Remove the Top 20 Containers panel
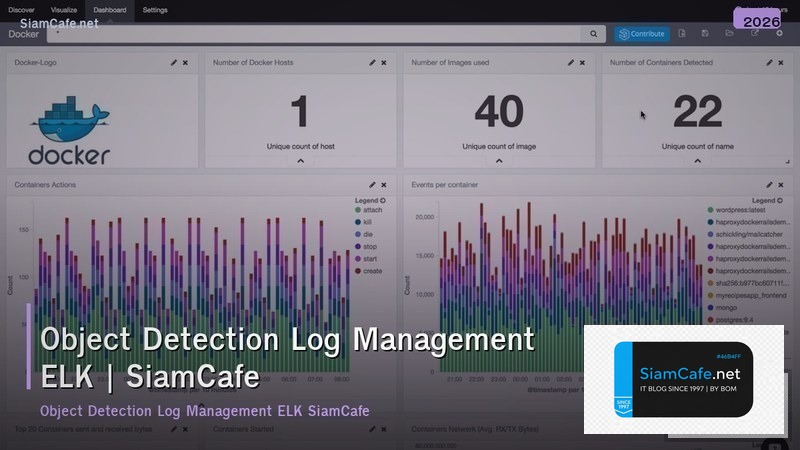 pos(185,430)
